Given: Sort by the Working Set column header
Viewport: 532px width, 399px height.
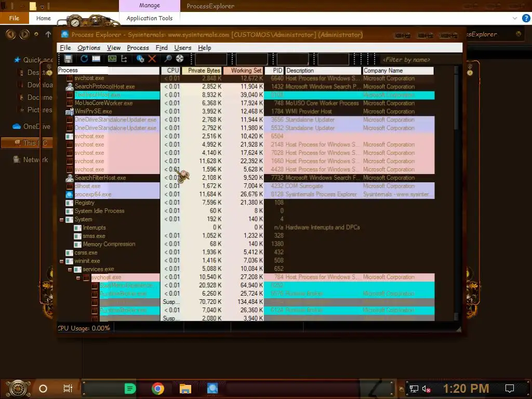Looking at the screenshot, I should [x=243, y=71].
